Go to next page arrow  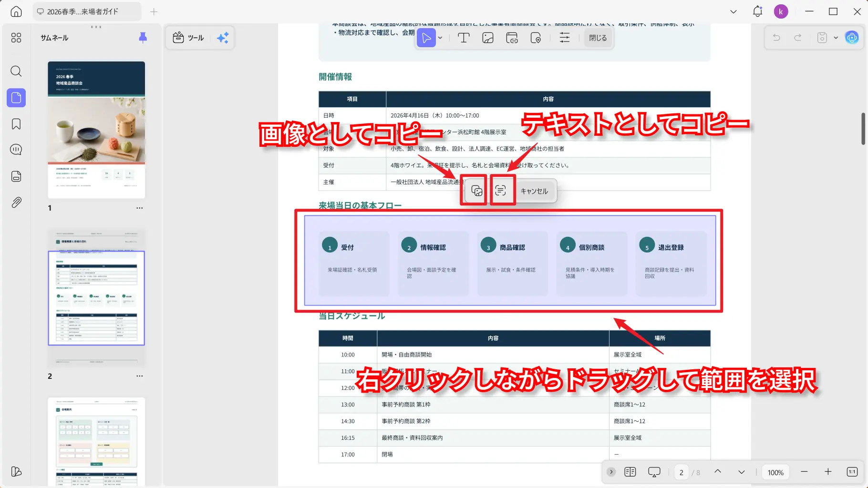pos(742,472)
